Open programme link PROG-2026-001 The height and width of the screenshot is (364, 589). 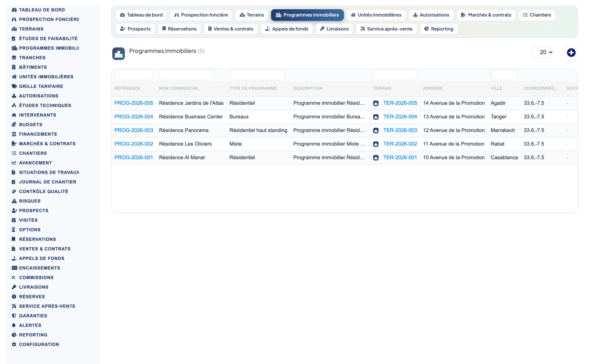pyautogui.click(x=134, y=158)
